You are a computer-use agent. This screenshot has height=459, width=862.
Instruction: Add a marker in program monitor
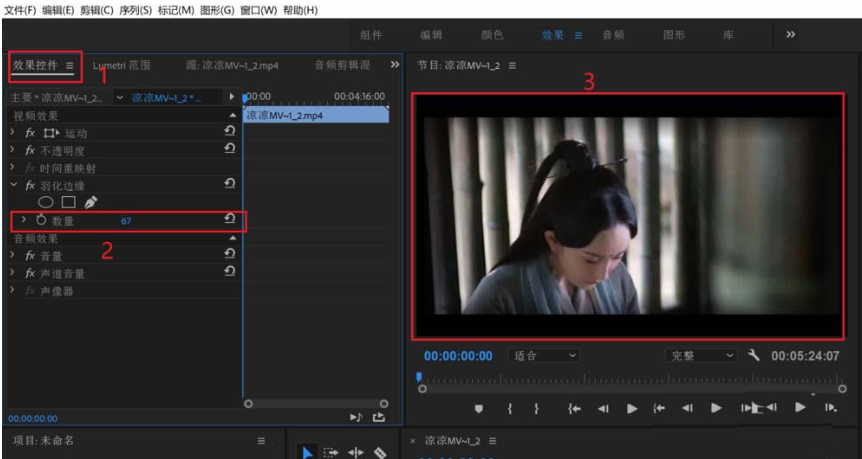point(479,408)
